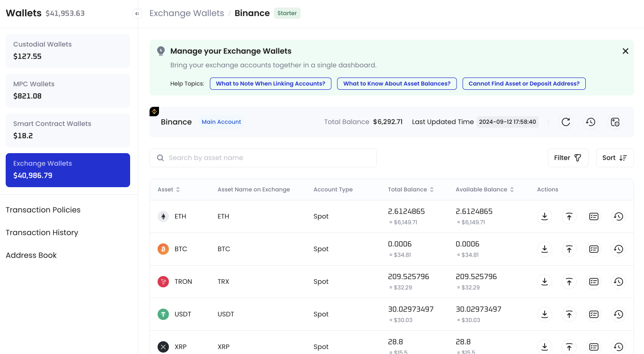
Task: Open the Sort options
Action: 615,157
